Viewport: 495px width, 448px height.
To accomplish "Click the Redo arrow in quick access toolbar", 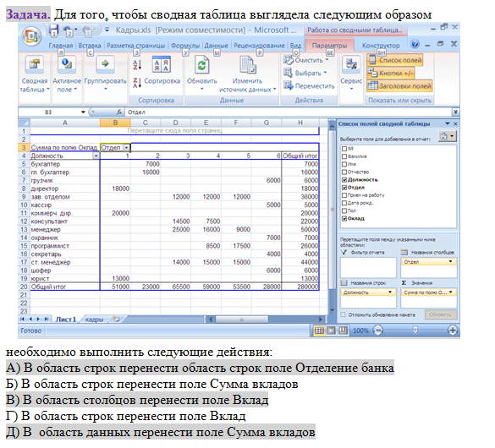I will point(86,30).
